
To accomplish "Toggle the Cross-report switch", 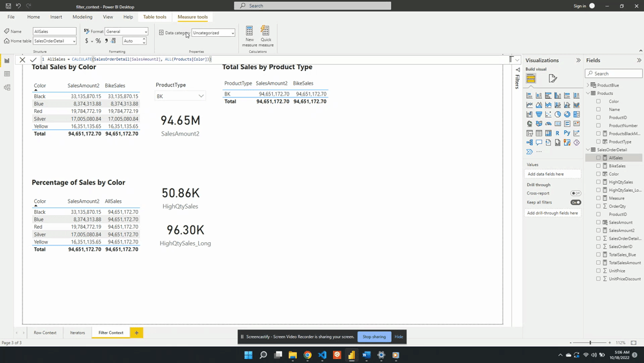I will click(x=576, y=193).
